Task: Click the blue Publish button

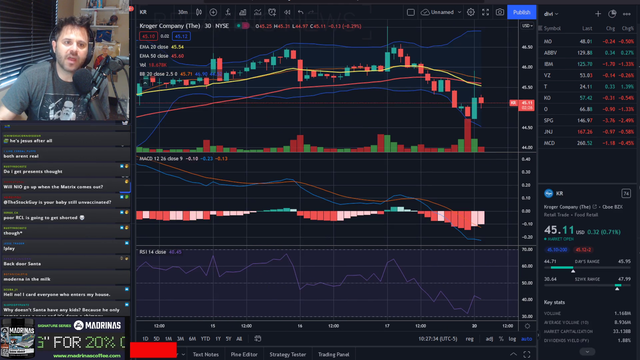Action: (521, 12)
